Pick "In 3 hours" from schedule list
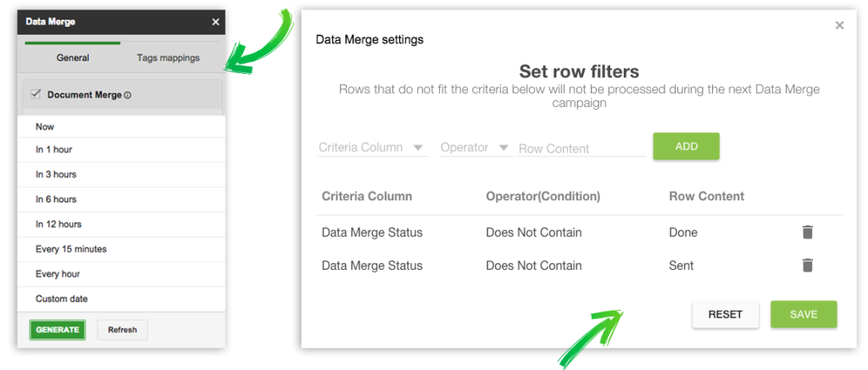Image resolution: width=868 pixels, height=370 pixels. [x=121, y=175]
